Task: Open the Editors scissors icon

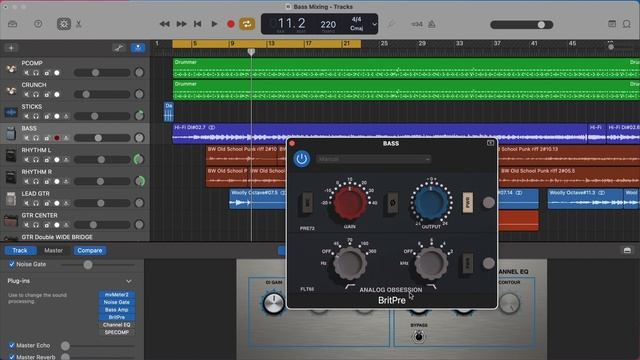Action: [79, 24]
